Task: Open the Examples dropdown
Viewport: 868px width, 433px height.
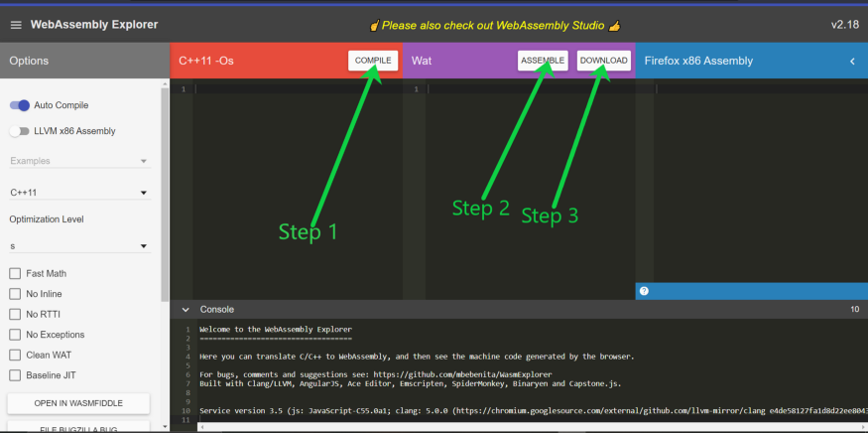Action: pos(79,161)
